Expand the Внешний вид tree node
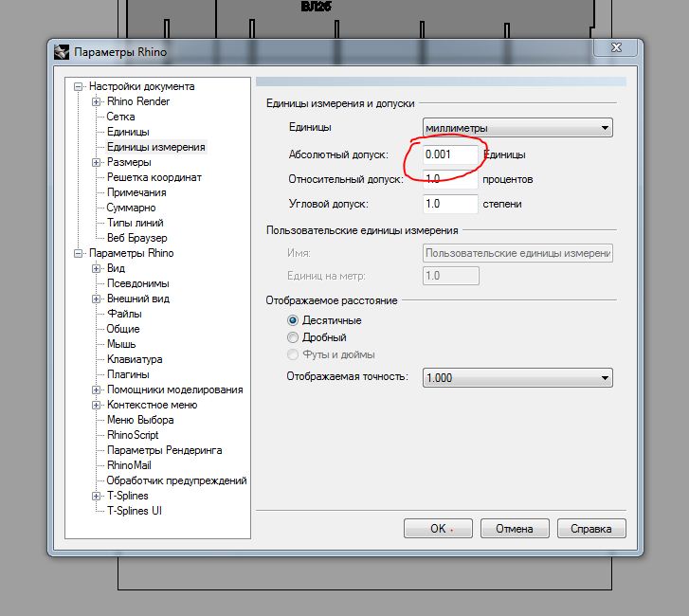The width and height of the screenshot is (689, 616). (x=96, y=299)
